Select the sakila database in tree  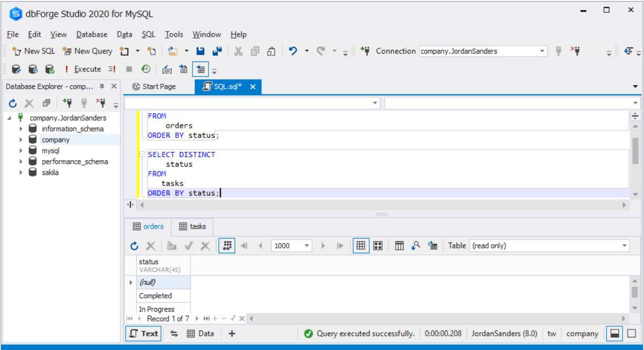coord(50,172)
